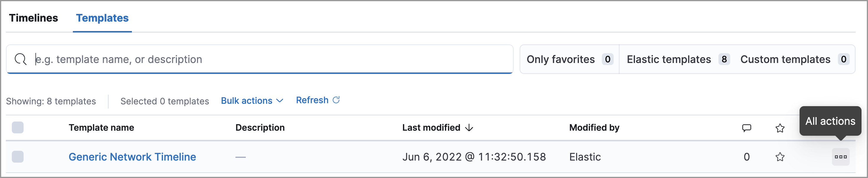Select the Templates tab
Screen dimensions: 868x178
pyautogui.click(x=102, y=18)
